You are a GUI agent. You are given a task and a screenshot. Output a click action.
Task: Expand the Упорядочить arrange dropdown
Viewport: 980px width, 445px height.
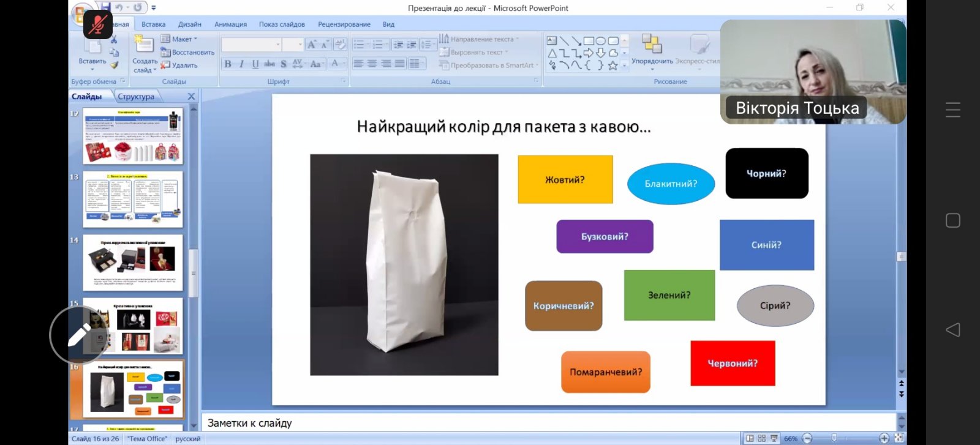pos(652,61)
